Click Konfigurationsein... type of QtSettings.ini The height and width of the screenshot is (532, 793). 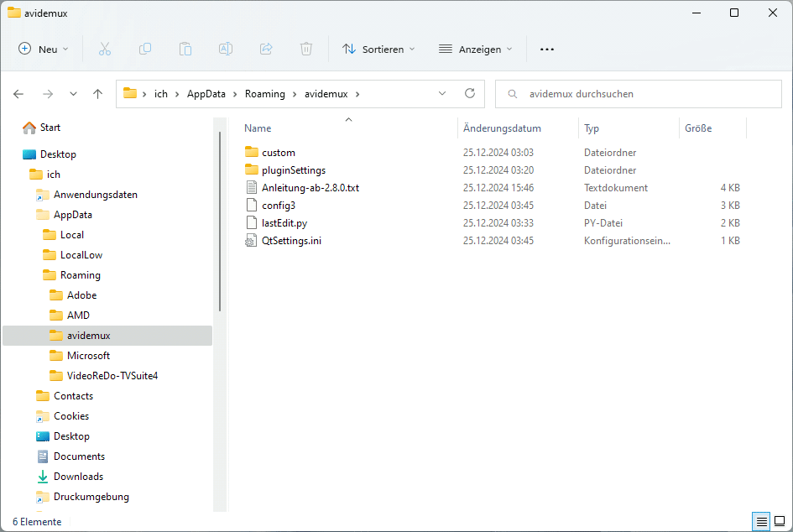[x=627, y=241]
